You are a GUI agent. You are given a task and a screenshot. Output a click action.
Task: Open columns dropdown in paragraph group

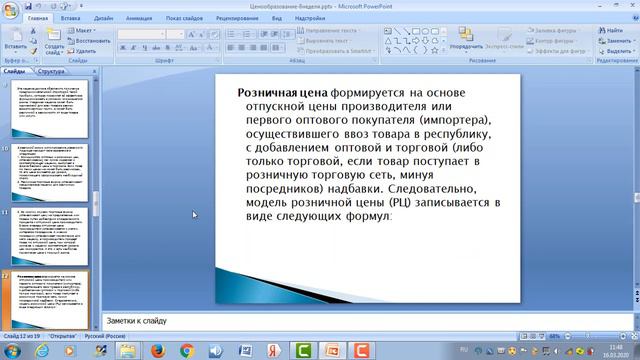[278, 48]
